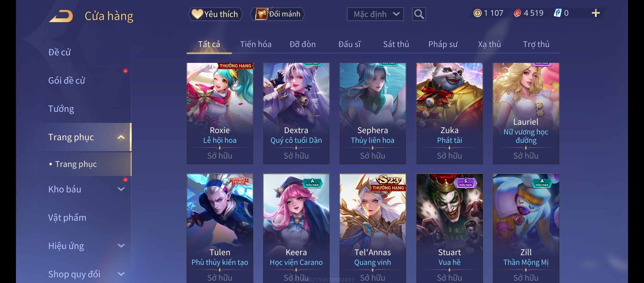
Task: Open Yêu thích heart favorites button
Action: coord(215,14)
